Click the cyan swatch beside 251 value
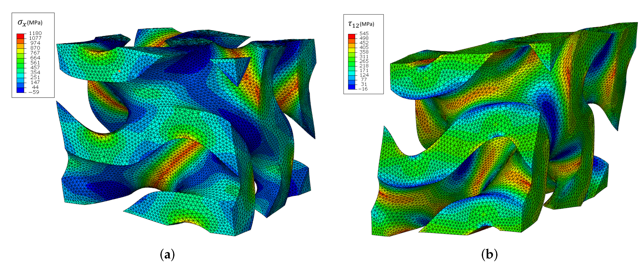 coord(20,75)
